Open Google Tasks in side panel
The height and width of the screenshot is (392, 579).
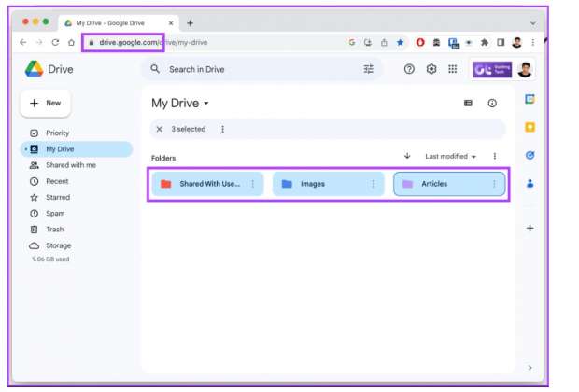(x=530, y=155)
